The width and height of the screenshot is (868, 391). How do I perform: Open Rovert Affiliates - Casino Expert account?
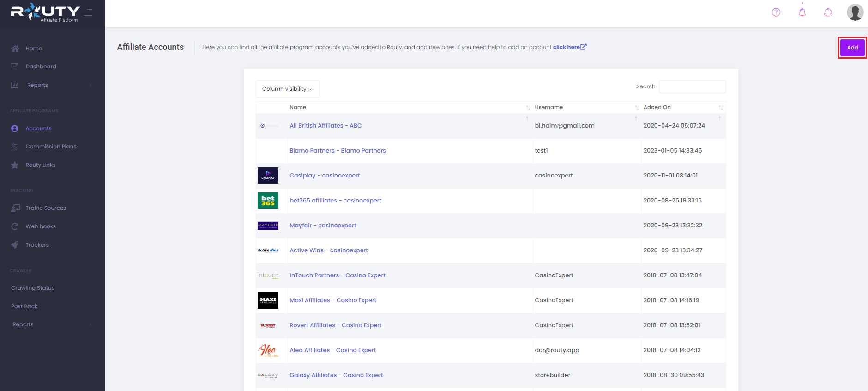pos(335,325)
